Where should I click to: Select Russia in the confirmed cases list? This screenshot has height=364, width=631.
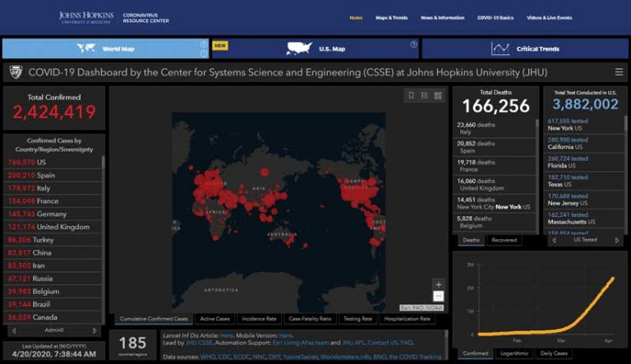(x=53, y=279)
